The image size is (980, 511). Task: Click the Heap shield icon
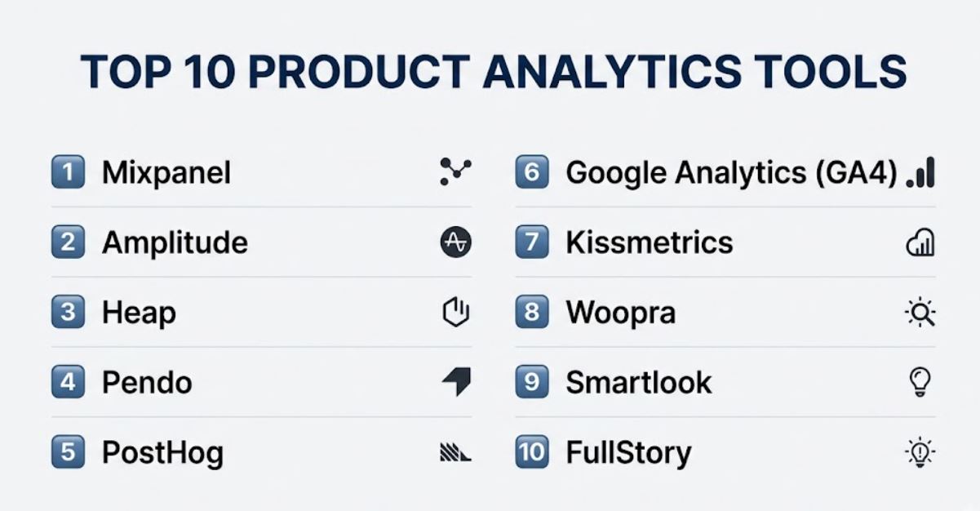click(x=455, y=312)
